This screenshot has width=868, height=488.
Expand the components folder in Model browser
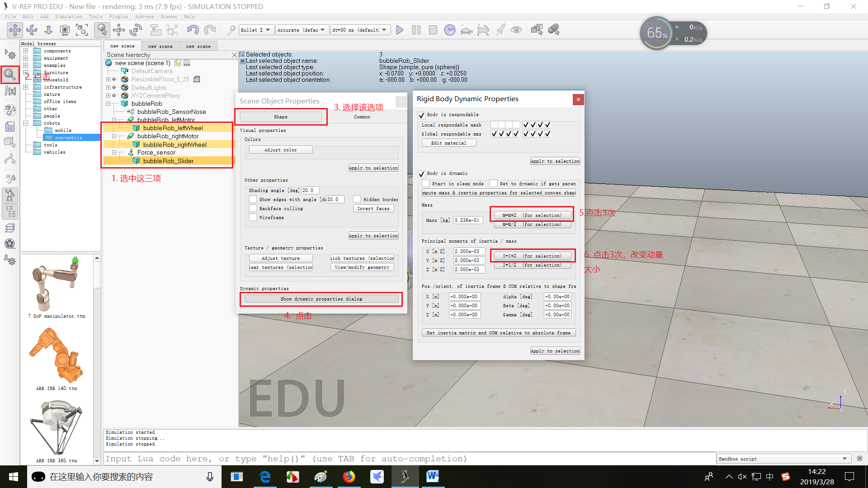26,51
